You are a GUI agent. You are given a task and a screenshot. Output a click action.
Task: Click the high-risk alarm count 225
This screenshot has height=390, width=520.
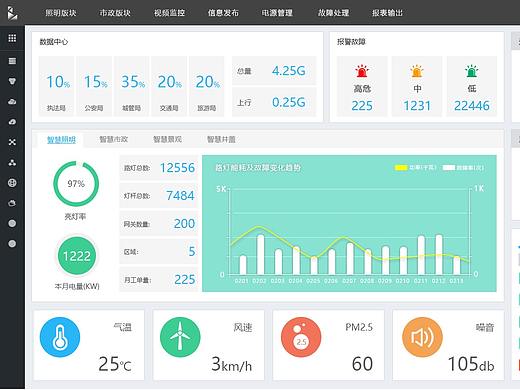(x=362, y=106)
